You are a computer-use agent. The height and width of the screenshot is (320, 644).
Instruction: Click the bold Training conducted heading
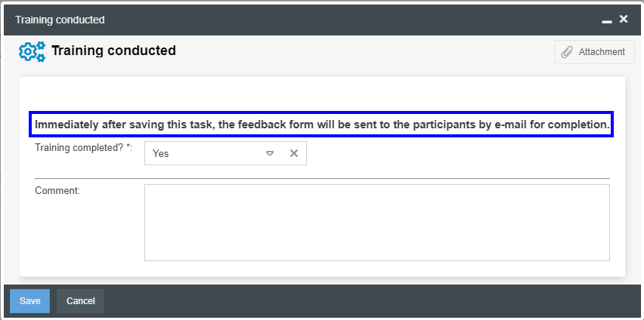pos(113,51)
